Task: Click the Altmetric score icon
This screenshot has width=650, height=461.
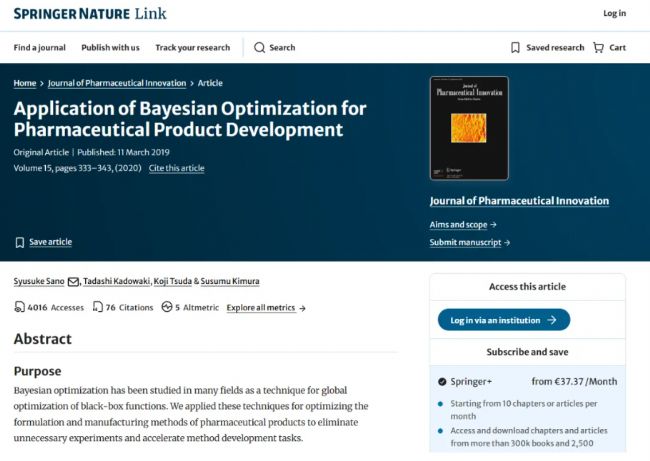Action: [x=167, y=307]
